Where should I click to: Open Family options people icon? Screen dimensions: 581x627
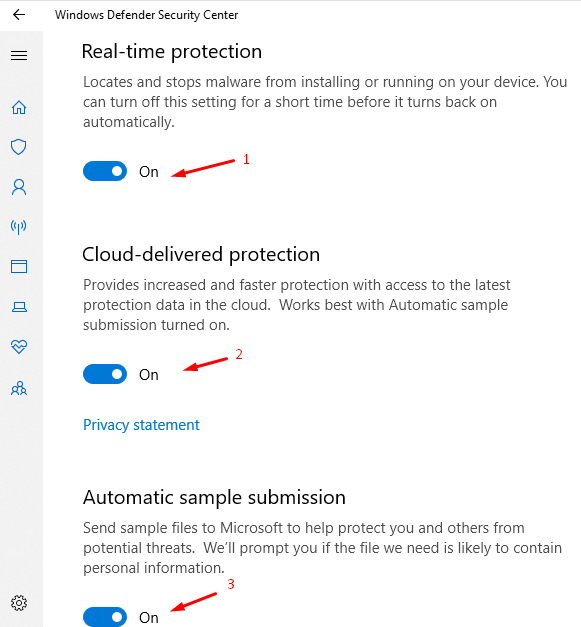(19, 388)
